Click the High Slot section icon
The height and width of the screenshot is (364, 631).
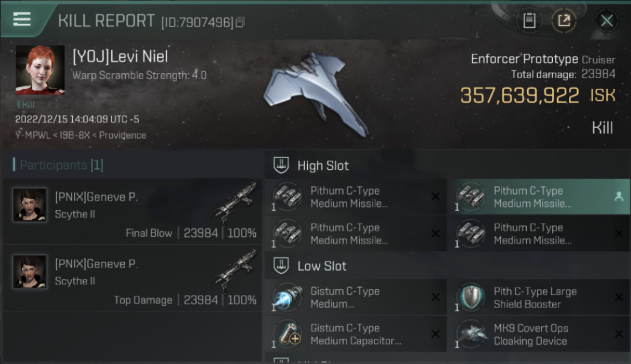(282, 165)
